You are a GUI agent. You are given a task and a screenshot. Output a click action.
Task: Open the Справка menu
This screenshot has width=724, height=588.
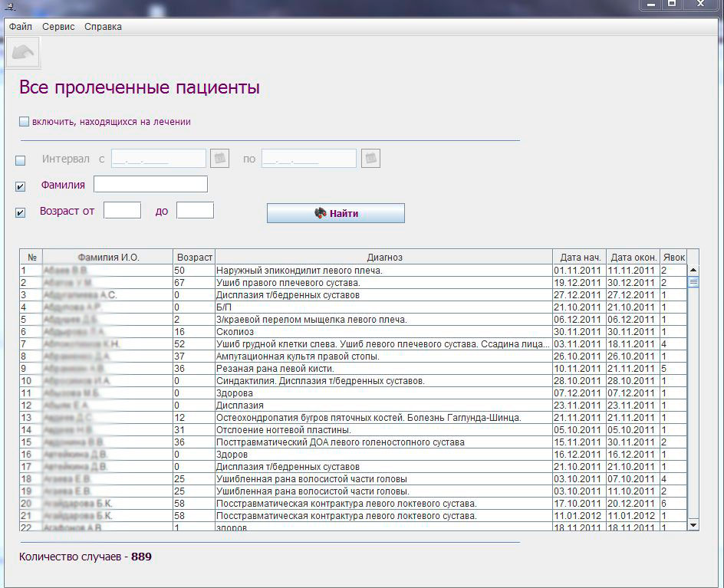pos(103,27)
